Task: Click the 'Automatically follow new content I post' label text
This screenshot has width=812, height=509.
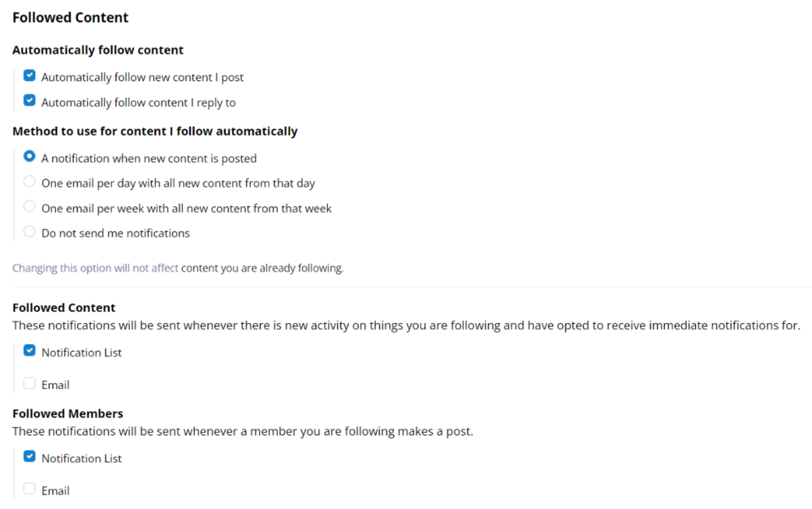Action: [142, 77]
